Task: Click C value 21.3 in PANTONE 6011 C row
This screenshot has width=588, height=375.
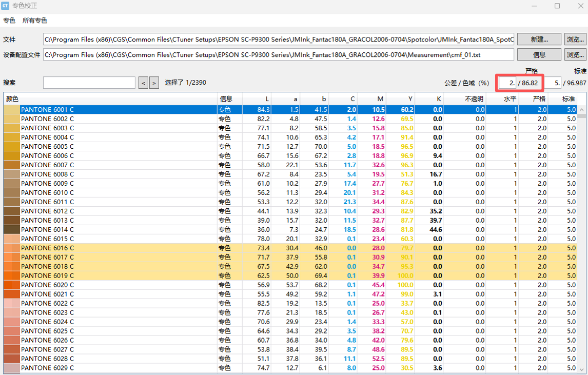Action: [x=350, y=202]
